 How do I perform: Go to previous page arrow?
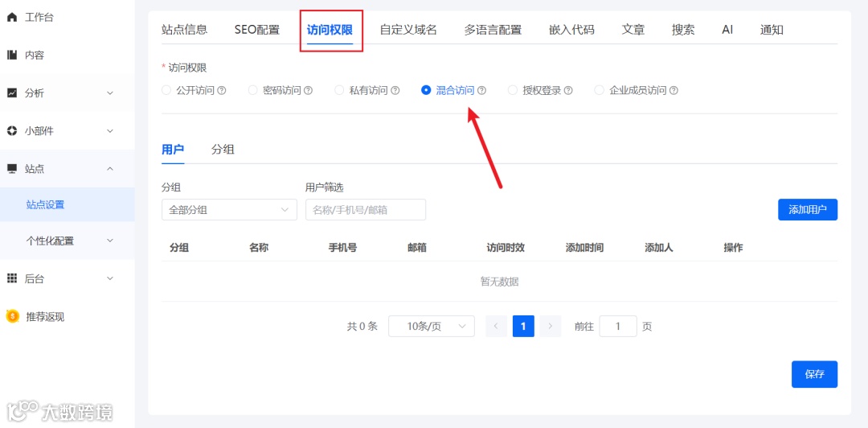tap(496, 327)
